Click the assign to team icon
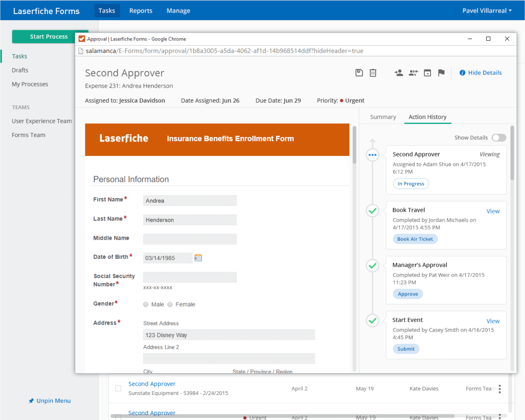The image size is (525, 420). [413, 73]
